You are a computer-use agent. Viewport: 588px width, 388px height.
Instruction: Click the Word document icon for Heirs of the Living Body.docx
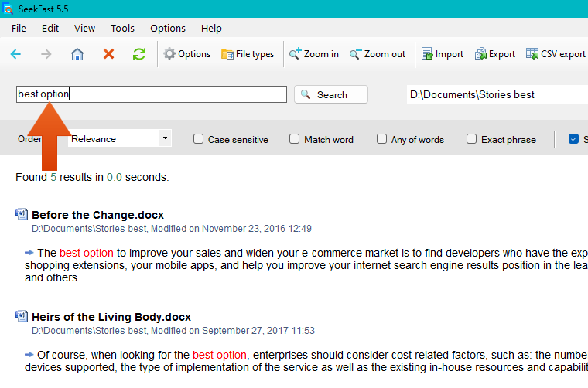coord(22,316)
